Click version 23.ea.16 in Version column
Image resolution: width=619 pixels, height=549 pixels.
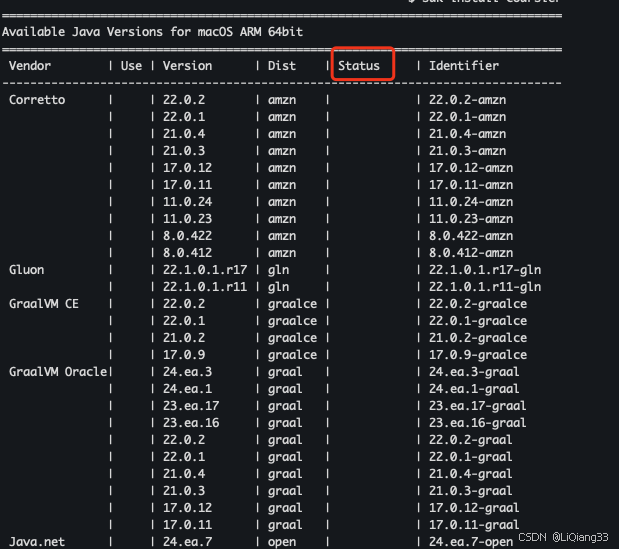click(191, 423)
